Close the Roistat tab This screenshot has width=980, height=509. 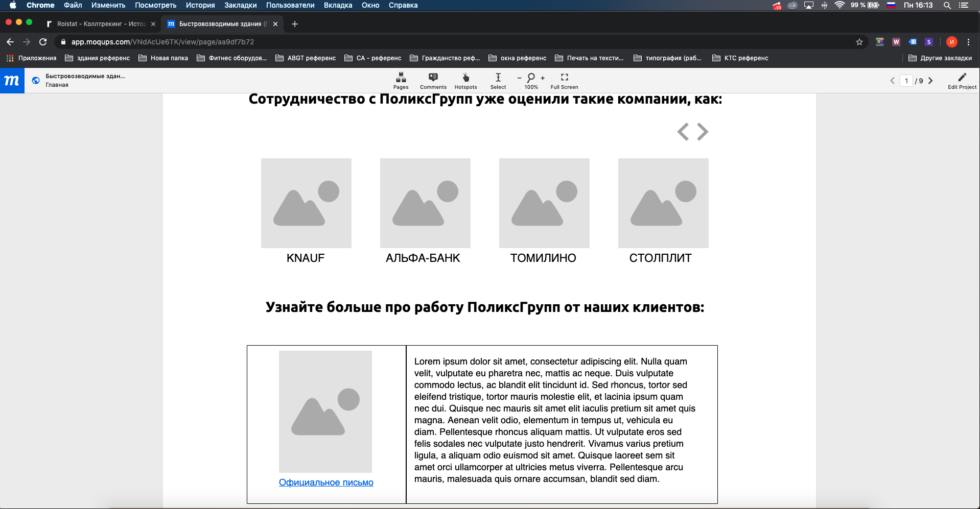click(153, 24)
